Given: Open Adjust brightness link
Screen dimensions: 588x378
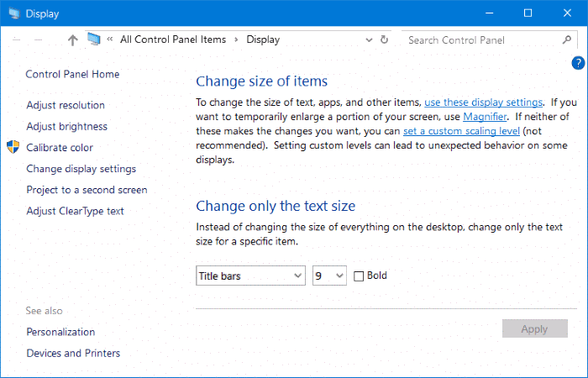Looking at the screenshot, I should click(66, 127).
